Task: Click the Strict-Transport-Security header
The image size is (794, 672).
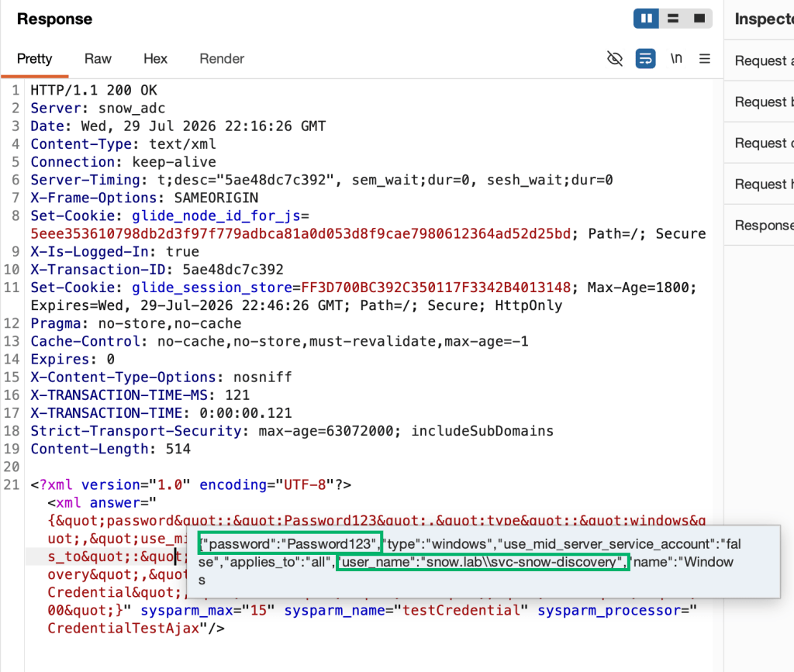Action: [292, 431]
